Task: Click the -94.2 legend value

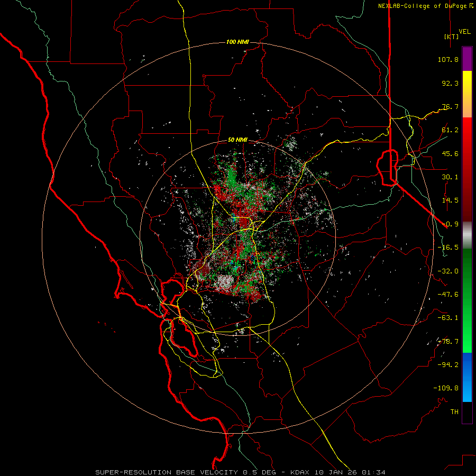Action: [x=448, y=365]
